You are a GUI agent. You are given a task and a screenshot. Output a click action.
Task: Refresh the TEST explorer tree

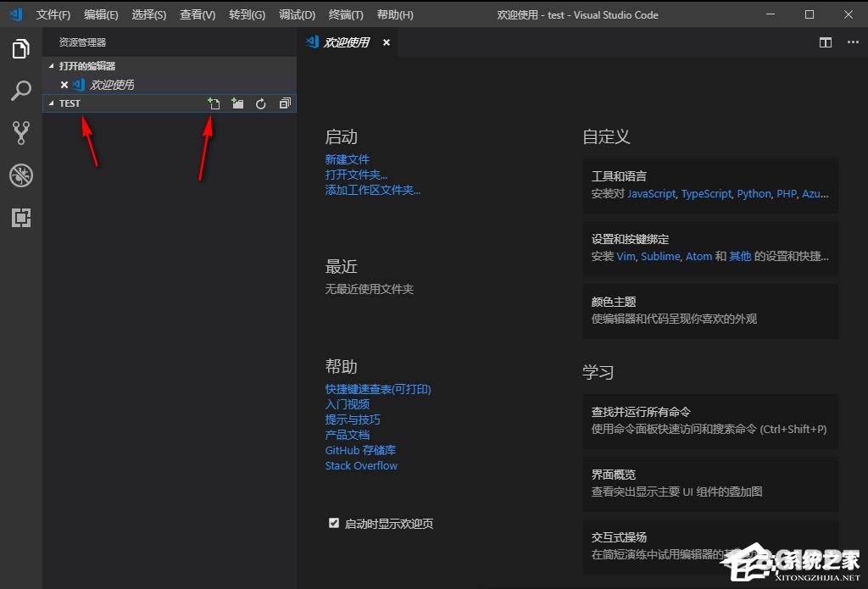(261, 103)
